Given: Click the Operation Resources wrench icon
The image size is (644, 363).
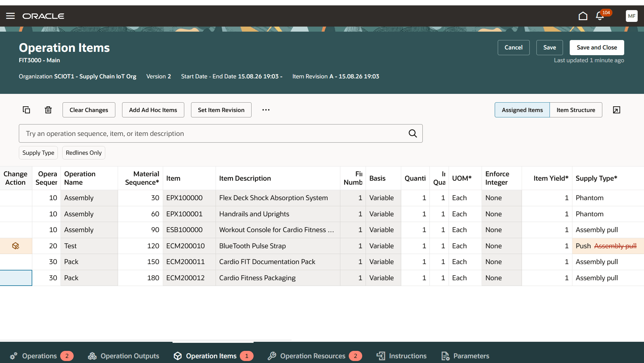Looking at the screenshot, I should pos(272,356).
